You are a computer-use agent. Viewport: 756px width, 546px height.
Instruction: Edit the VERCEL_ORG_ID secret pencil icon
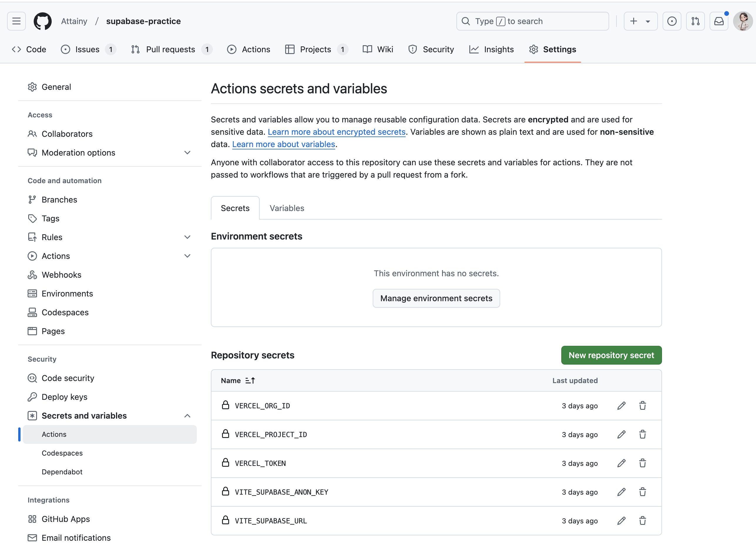[x=621, y=406]
